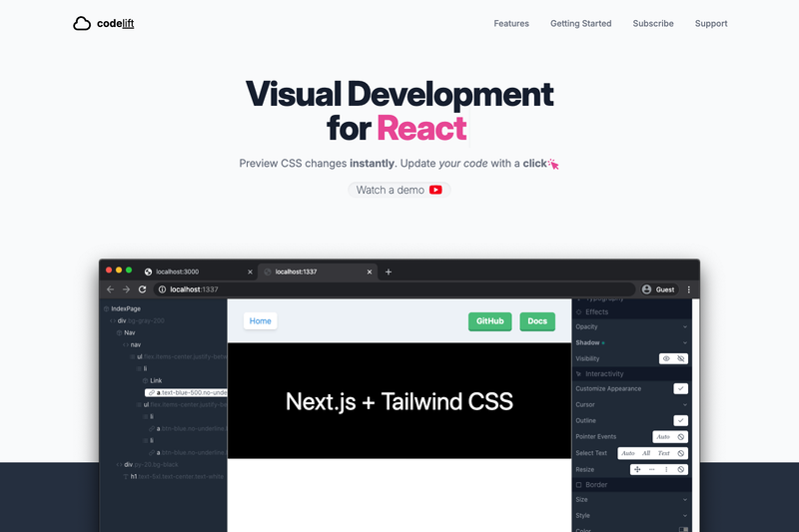799x532 pixels.
Task: Choose the horizontal Resize icon
Action: [x=652, y=469]
